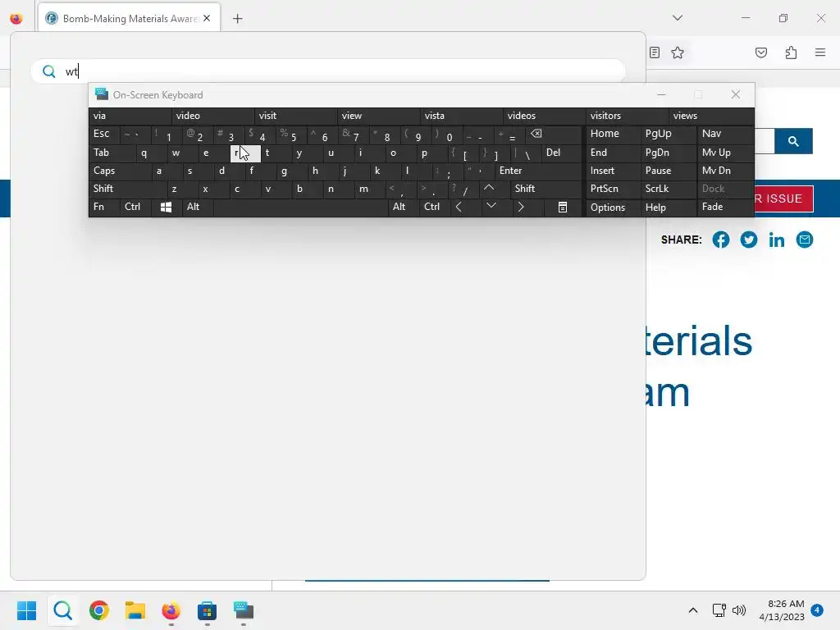This screenshot has height=630, width=840.
Task: Click the PrtScn key on keyboard
Action: click(613, 189)
